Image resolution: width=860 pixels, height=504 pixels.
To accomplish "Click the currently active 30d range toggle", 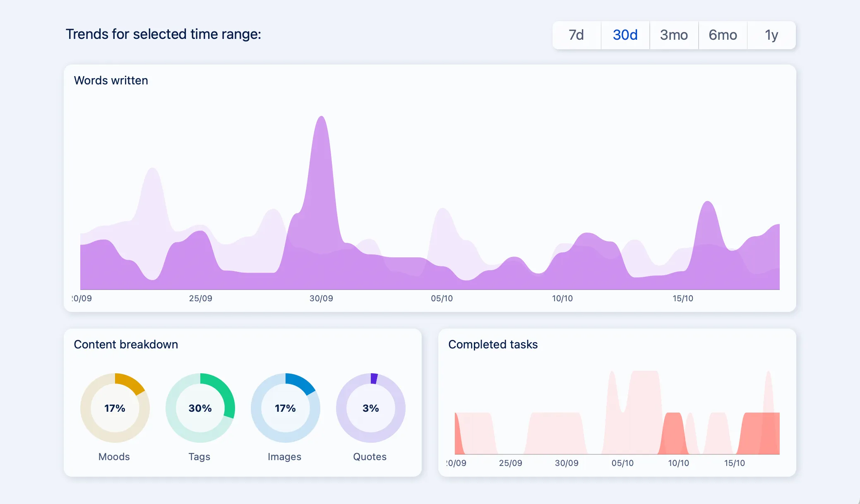I will (625, 35).
